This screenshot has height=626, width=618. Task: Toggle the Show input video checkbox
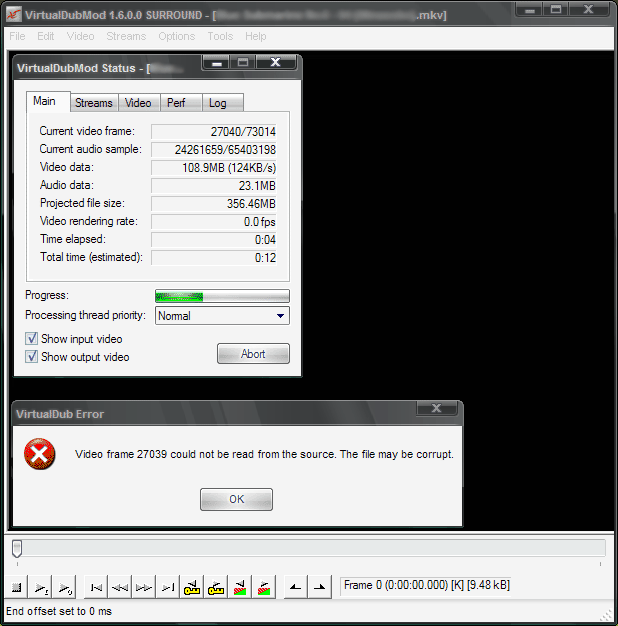click(32, 339)
